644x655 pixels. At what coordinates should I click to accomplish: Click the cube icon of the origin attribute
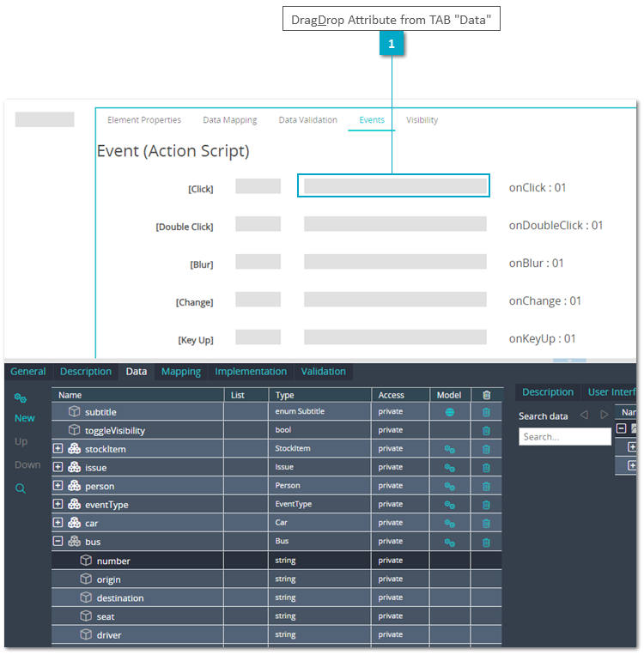(x=86, y=579)
